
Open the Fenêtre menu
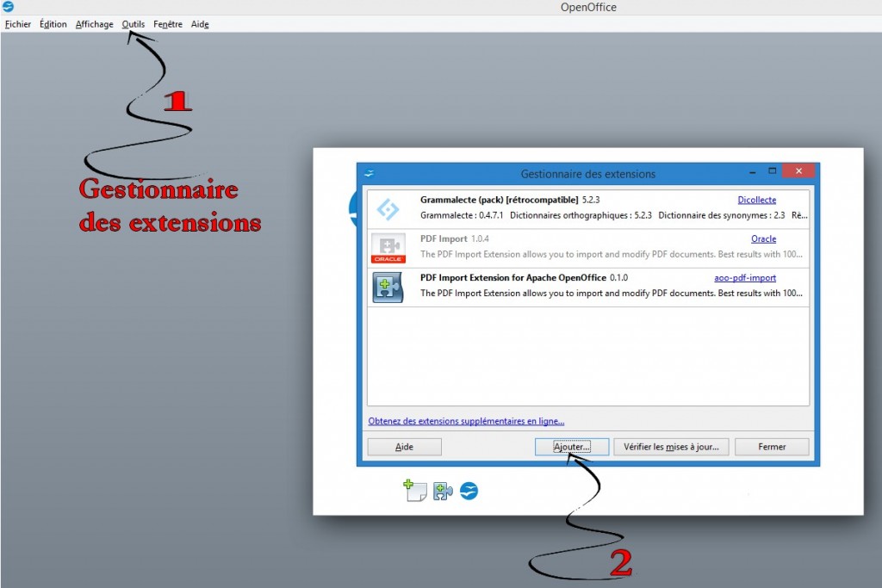point(168,24)
